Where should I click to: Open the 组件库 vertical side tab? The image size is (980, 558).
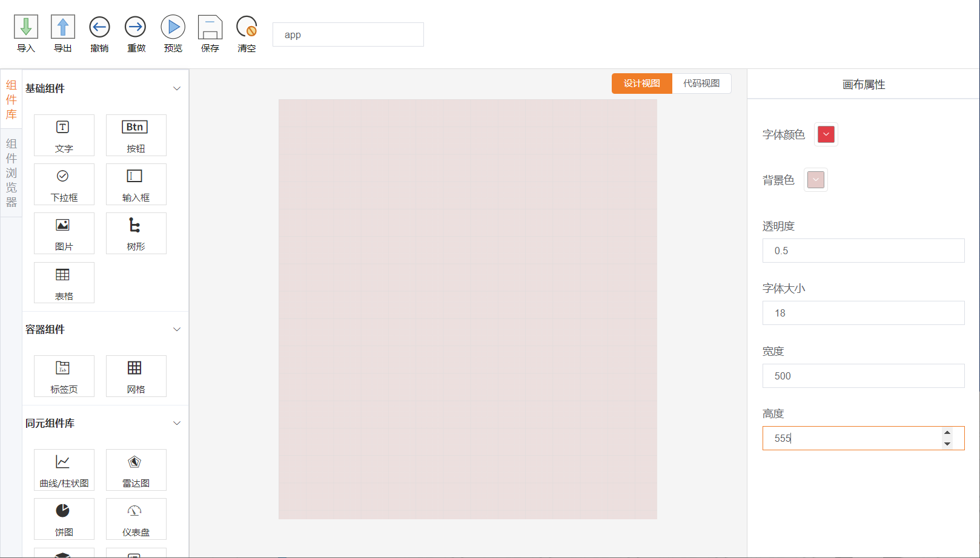pos(11,100)
